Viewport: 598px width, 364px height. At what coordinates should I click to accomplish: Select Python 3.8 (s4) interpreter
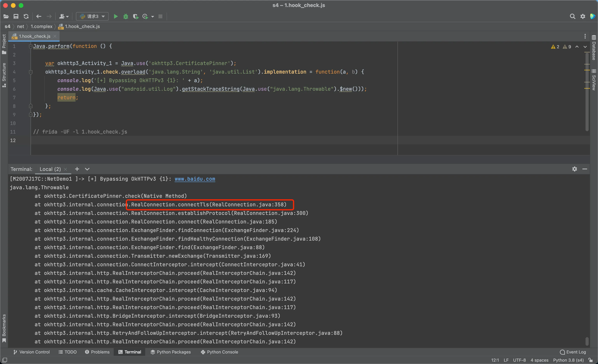(x=568, y=360)
